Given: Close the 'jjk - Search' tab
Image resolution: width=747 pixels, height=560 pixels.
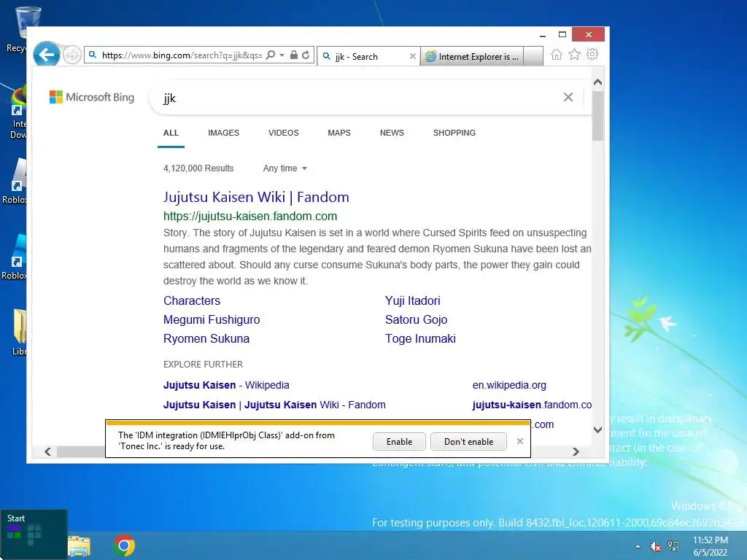Looking at the screenshot, I should (413, 56).
